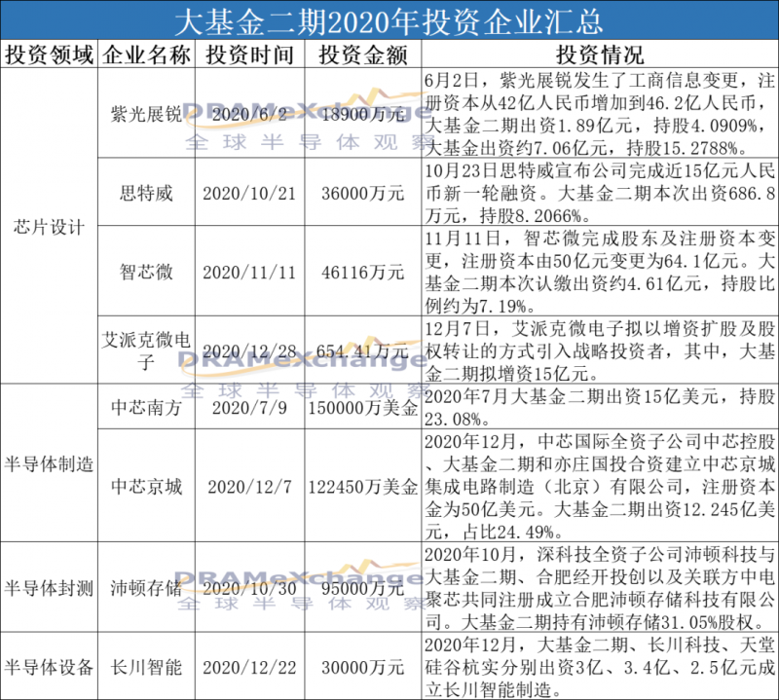Click the 长川智能 company name
This screenshot has width=779, height=700.
tap(145, 667)
